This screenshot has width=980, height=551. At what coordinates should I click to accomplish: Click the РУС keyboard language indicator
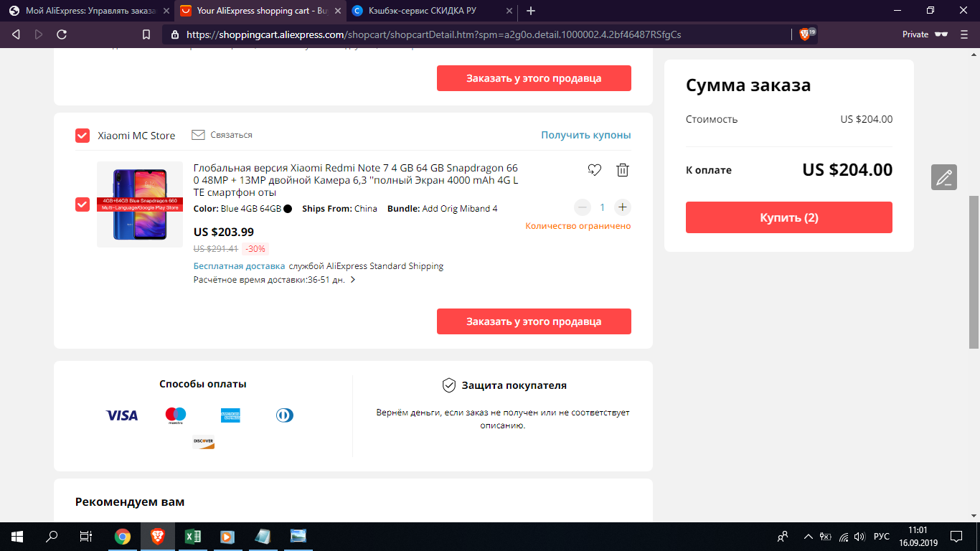[882, 536]
